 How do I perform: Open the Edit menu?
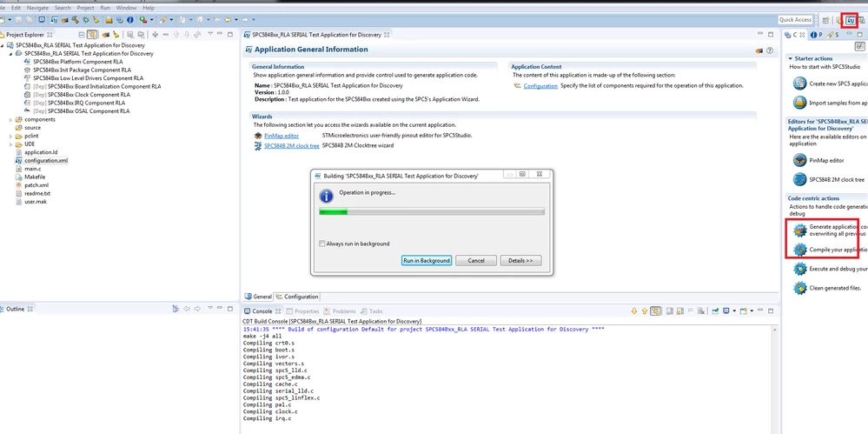[16, 9]
